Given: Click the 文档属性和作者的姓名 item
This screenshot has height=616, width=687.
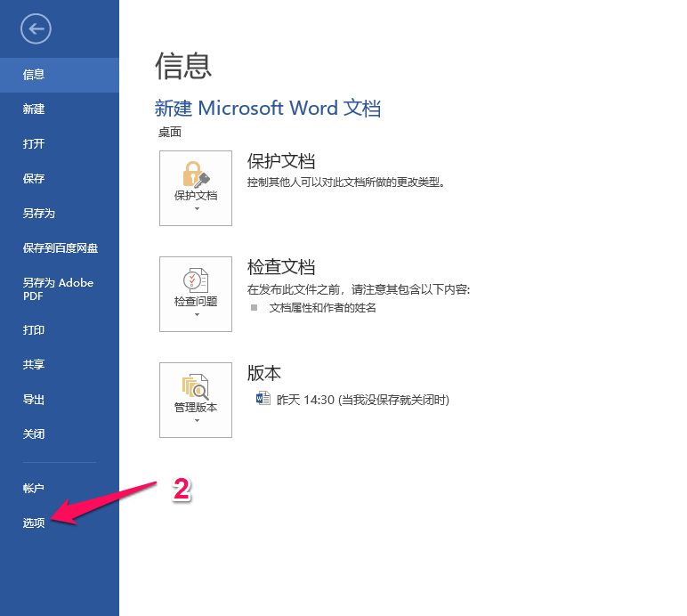Looking at the screenshot, I should pos(322,308).
